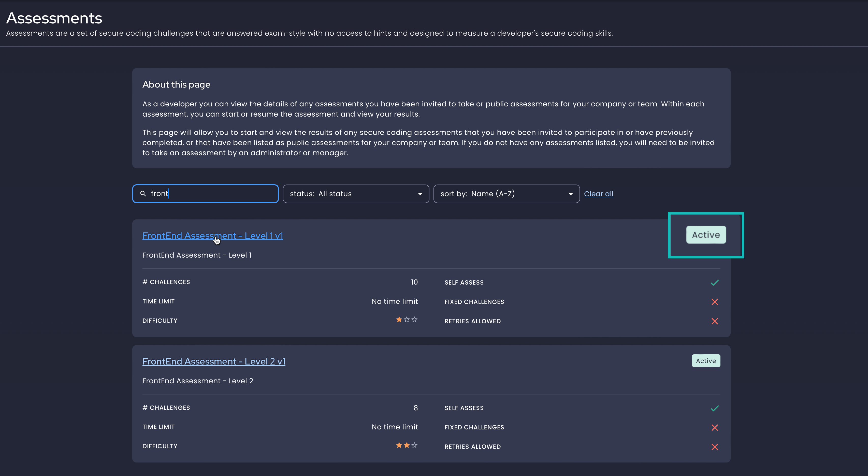Image resolution: width=868 pixels, height=476 pixels.
Task: Open FrontEnd Assessment - Level 2 v1 link
Action: [214, 361]
